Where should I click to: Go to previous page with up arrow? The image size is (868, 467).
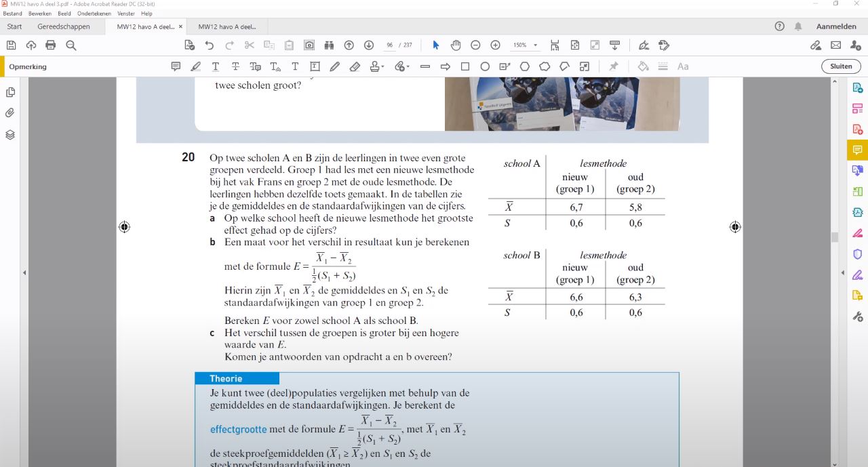click(x=349, y=45)
